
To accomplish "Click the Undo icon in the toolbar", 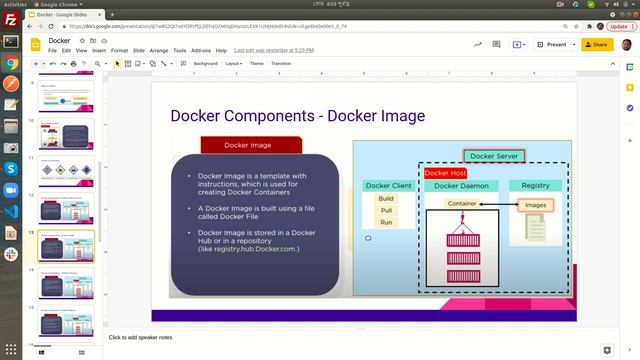I will 53,64.
